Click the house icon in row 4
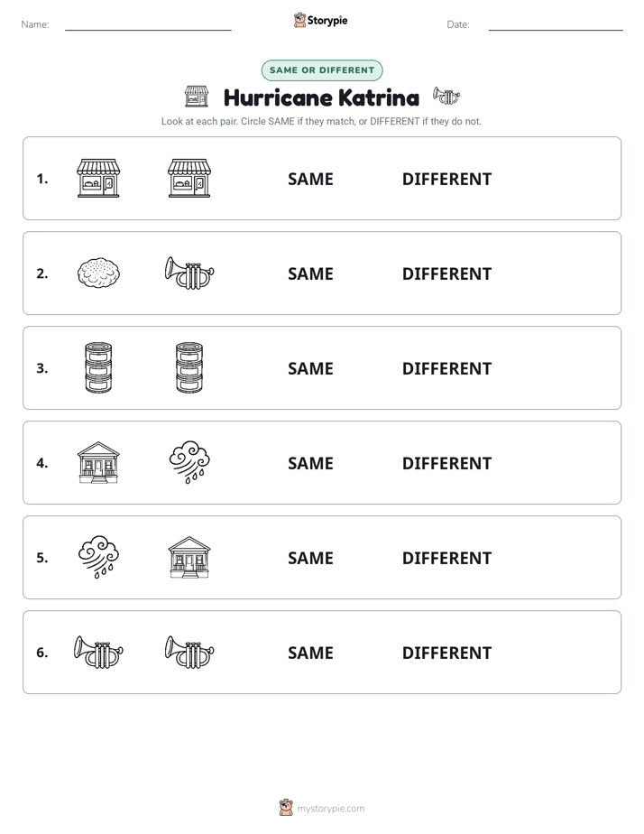Viewport: 644px width, 834px height. click(98, 462)
